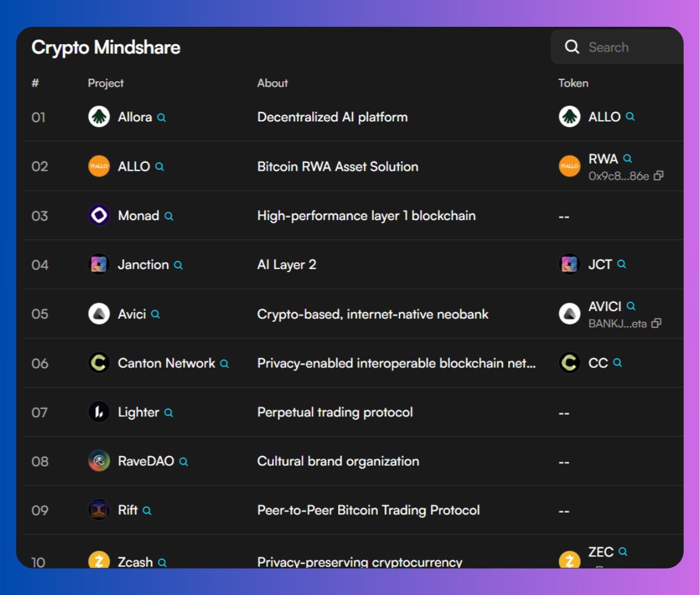Open the lookup icon beside the ZEC token
The height and width of the screenshot is (595, 700).
coord(622,551)
